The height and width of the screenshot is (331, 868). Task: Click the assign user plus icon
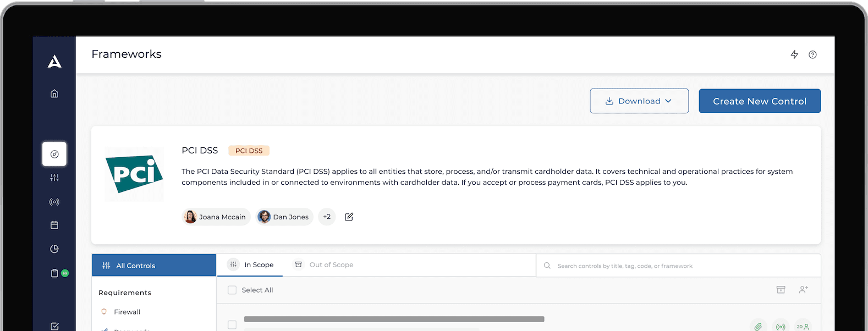(x=804, y=290)
